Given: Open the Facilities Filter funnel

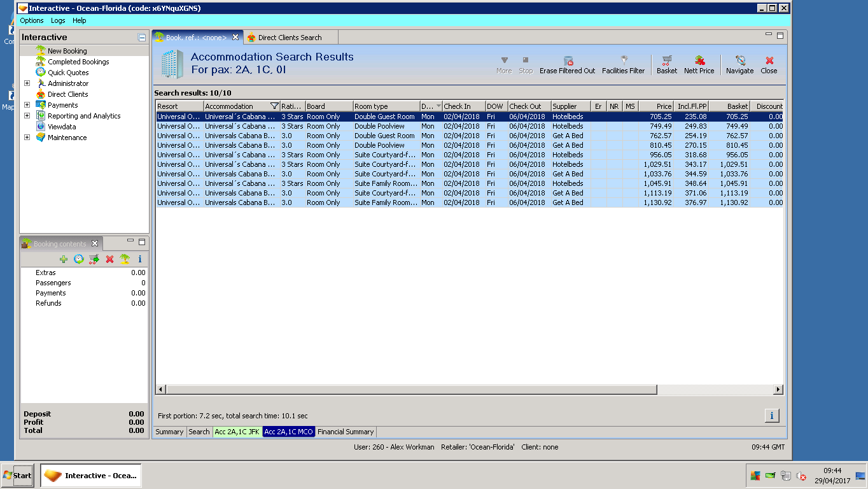Looking at the screenshot, I should pyautogui.click(x=624, y=65).
